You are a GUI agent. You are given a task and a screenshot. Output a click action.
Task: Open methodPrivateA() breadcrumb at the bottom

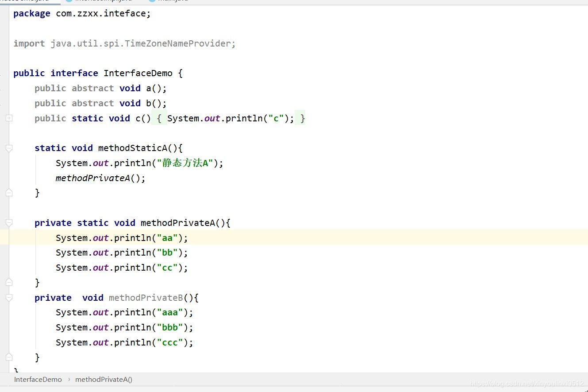pyautogui.click(x=104, y=380)
